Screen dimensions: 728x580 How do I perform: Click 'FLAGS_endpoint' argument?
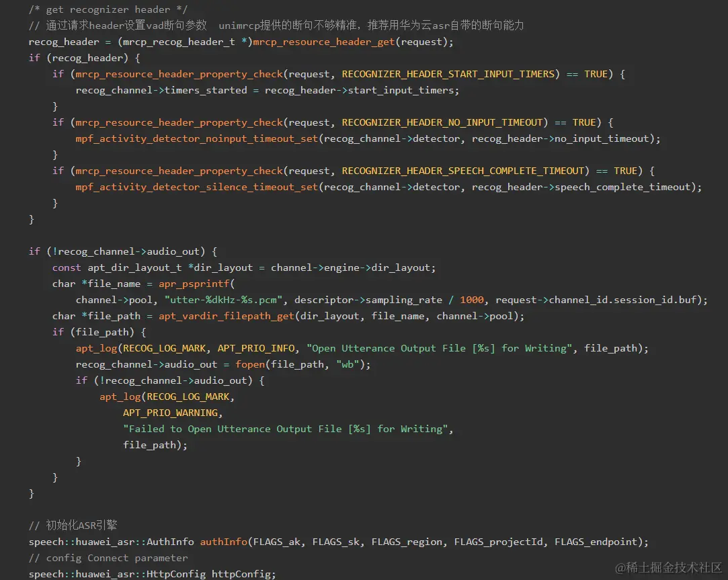tap(596, 542)
